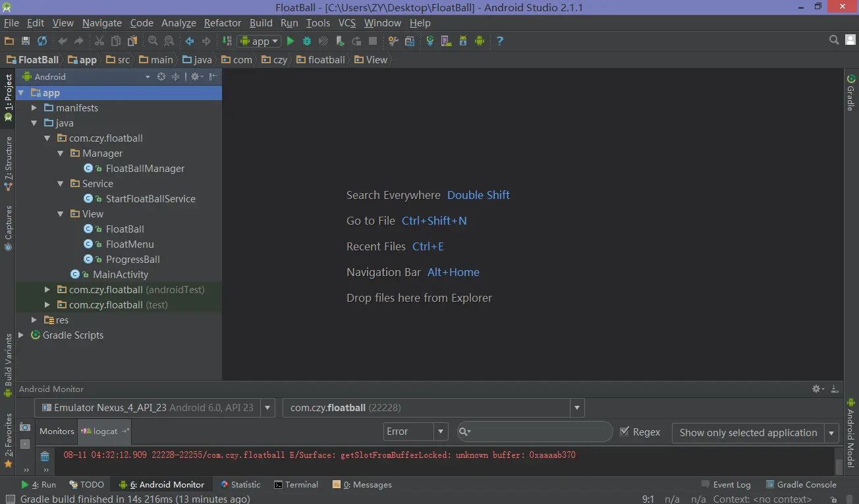
Task: Open Android Device Monitor icon
Action: (x=480, y=41)
